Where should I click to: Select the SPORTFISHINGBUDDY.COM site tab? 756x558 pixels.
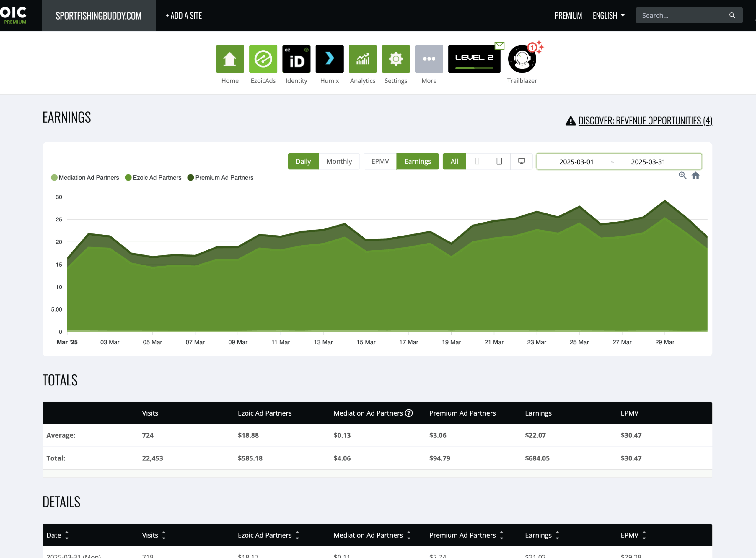click(99, 16)
